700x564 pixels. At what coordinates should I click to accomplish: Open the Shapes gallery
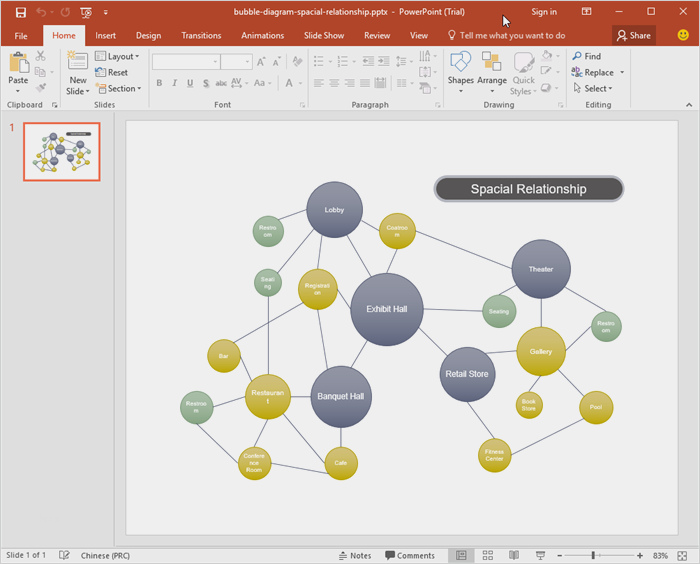(460, 68)
